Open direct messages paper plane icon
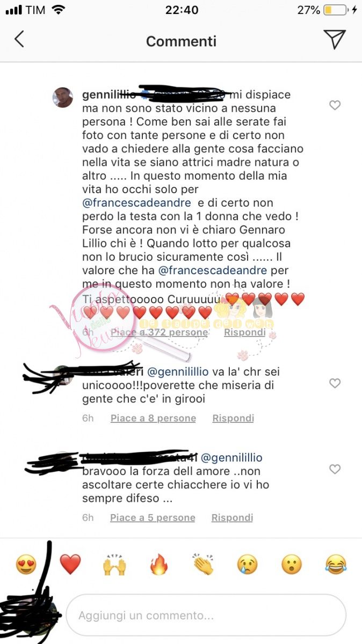362x644 pixels. click(334, 40)
